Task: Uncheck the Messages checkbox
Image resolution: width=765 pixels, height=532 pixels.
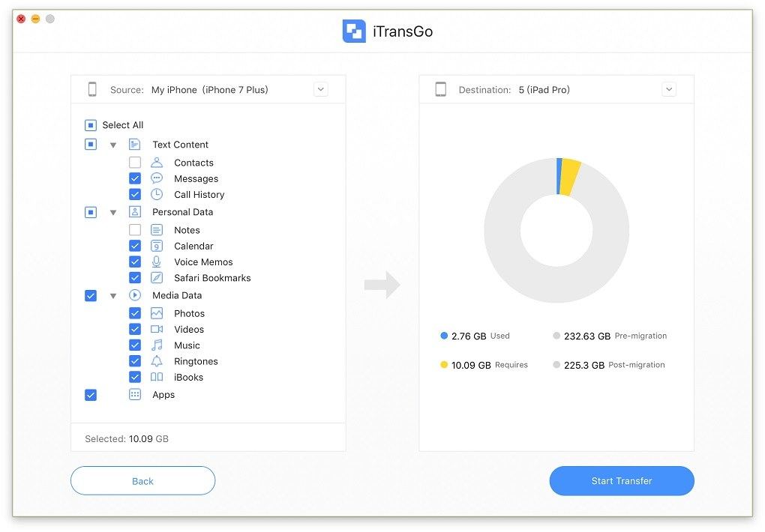Action: click(135, 178)
